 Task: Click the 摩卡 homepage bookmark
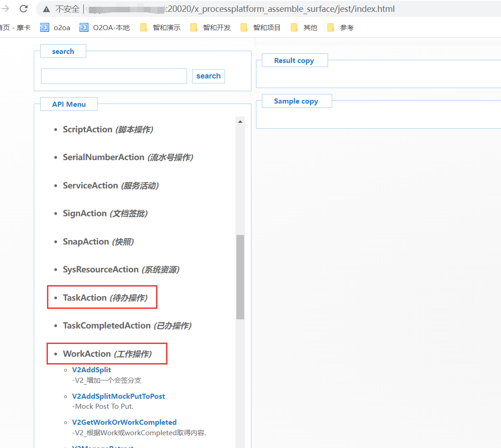(15, 28)
